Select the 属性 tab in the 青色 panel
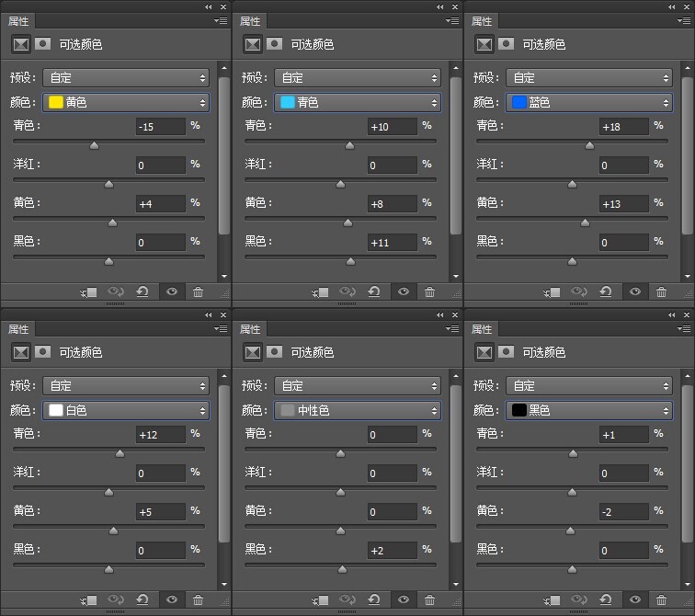The width and height of the screenshot is (695, 616). 250,21
